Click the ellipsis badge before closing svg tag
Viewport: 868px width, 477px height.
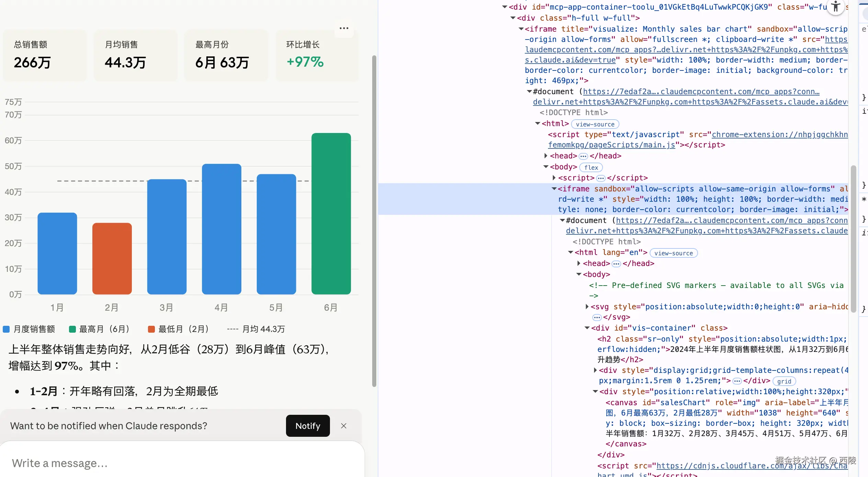tap(597, 318)
